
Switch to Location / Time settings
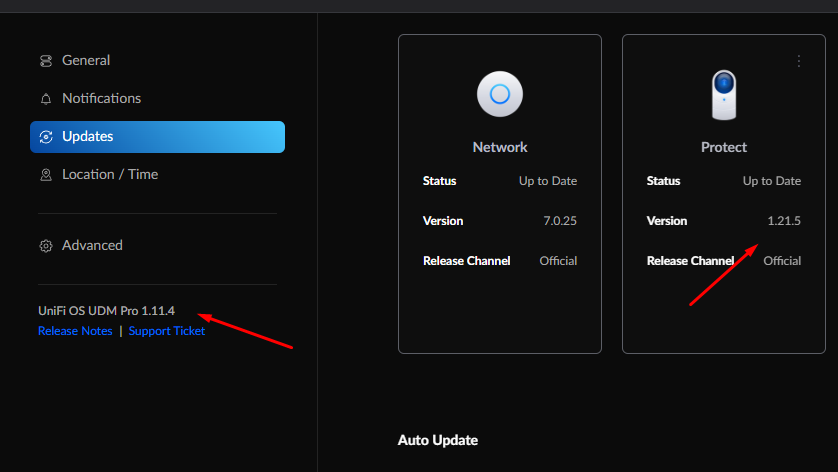110,175
